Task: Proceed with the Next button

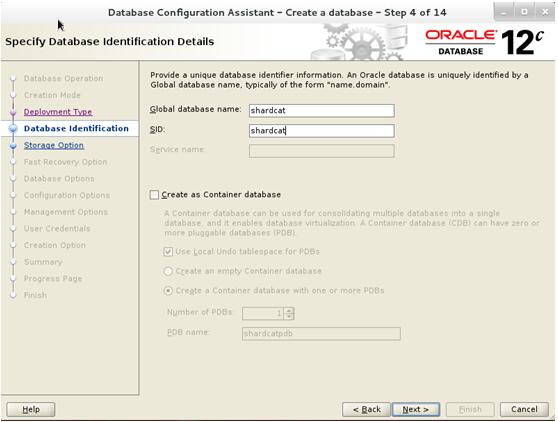Action: [x=416, y=410]
